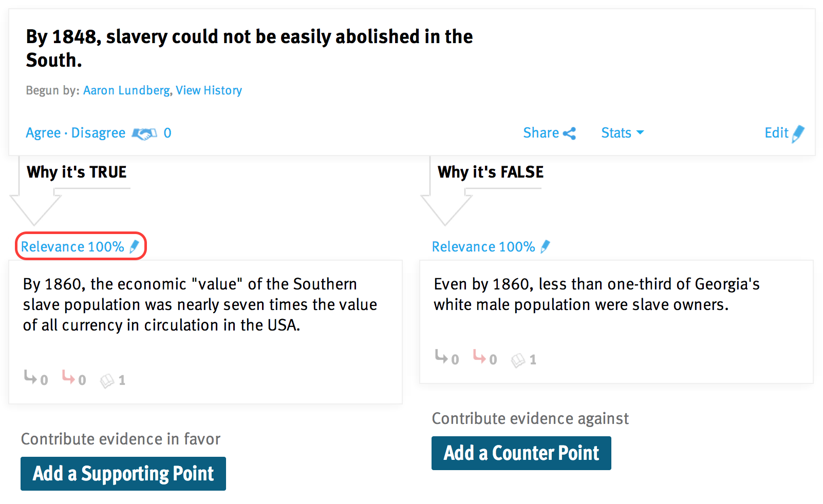Click gray supporting-reply arrow under the Georgia slave owners point
The width and height of the screenshot is (823, 504).
441,357
